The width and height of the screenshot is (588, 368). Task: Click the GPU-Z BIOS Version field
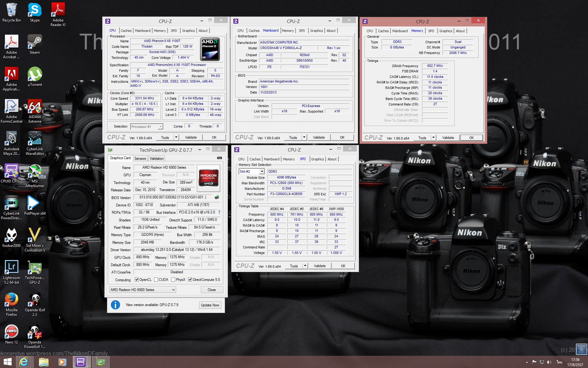click(x=173, y=197)
